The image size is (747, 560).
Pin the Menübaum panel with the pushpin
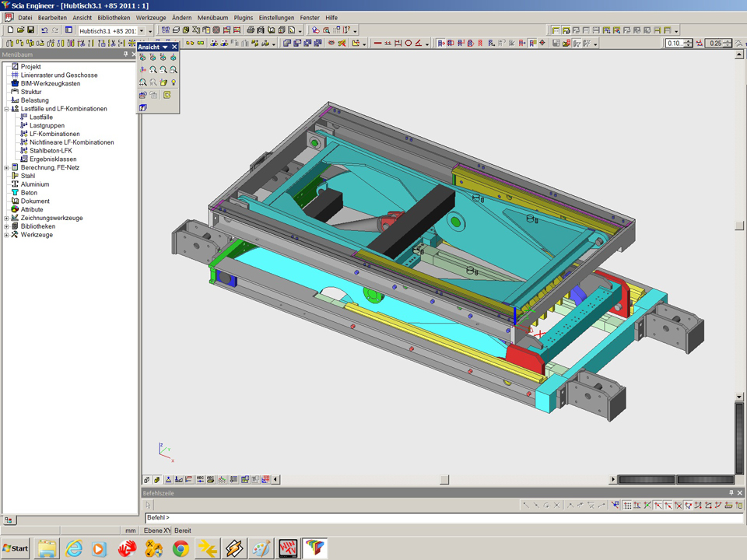[x=125, y=55]
